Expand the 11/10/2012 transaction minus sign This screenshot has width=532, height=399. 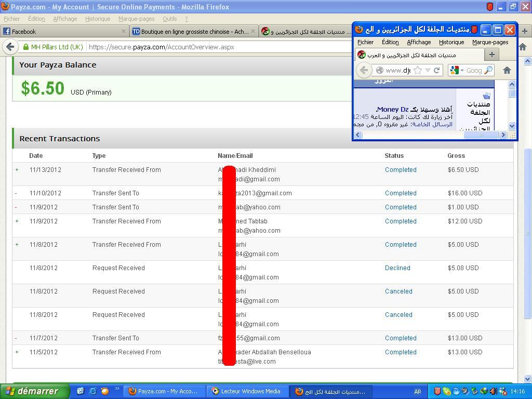pyautogui.click(x=16, y=193)
